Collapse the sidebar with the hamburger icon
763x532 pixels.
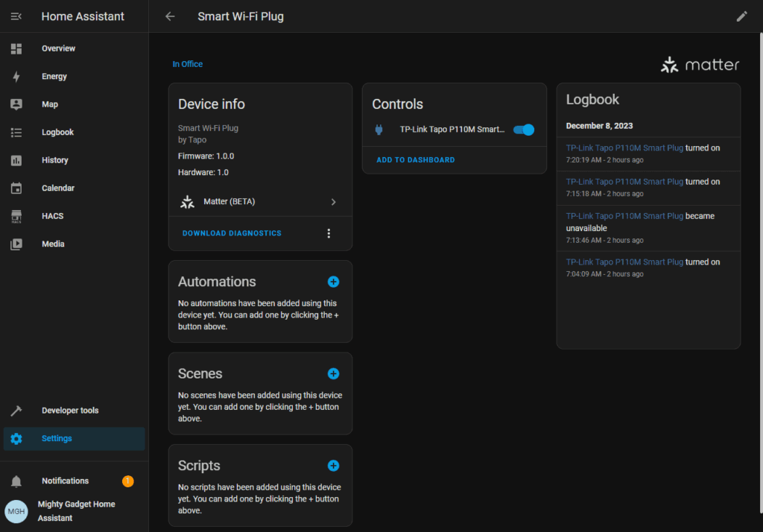16,16
